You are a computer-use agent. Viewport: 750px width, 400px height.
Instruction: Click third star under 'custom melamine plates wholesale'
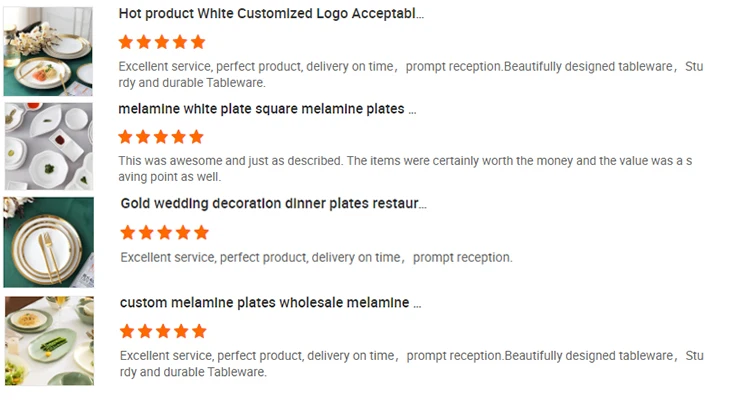163,331
